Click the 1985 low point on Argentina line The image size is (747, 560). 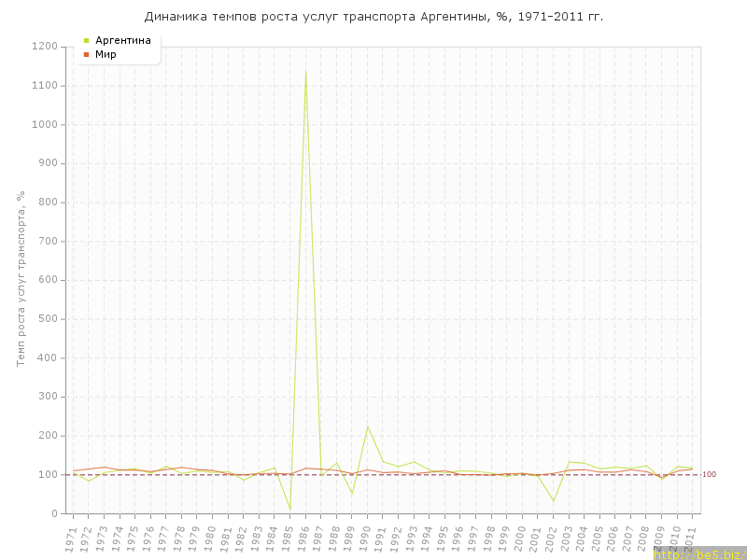pyautogui.click(x=289, y=509)
